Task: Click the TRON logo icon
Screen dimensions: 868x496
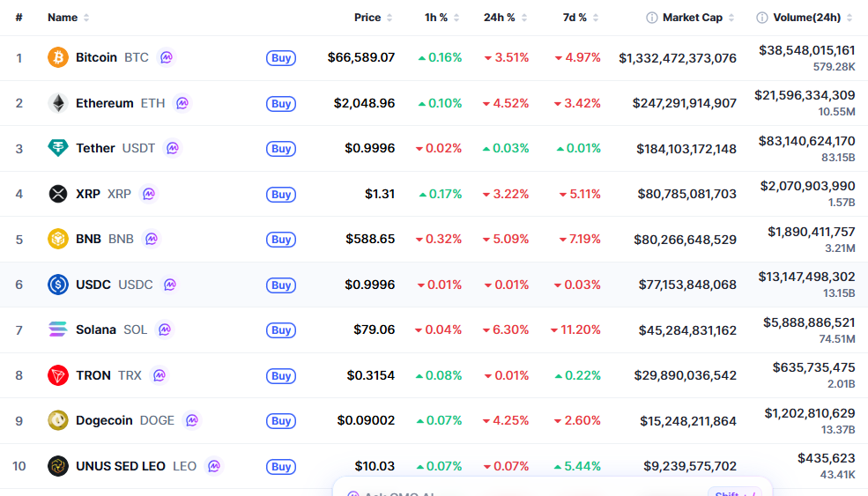Action: pyautogui.click(x=57, y=375)
